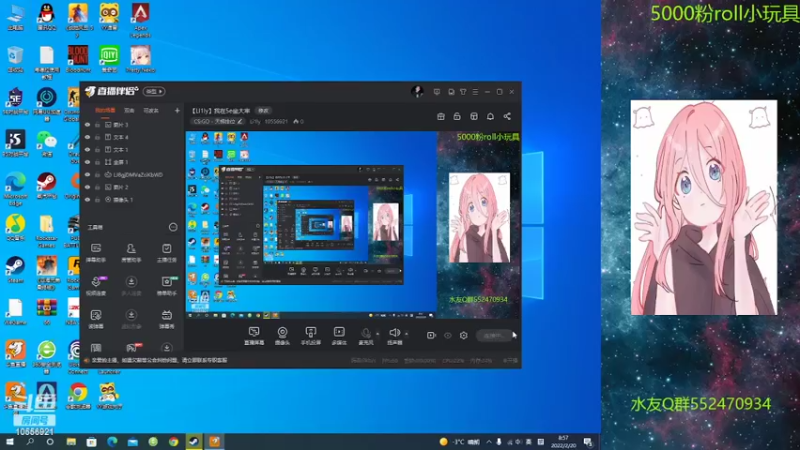Open the hamburger menu in title bar
This screenshot has height=450, width=800.
click(475, 92)
